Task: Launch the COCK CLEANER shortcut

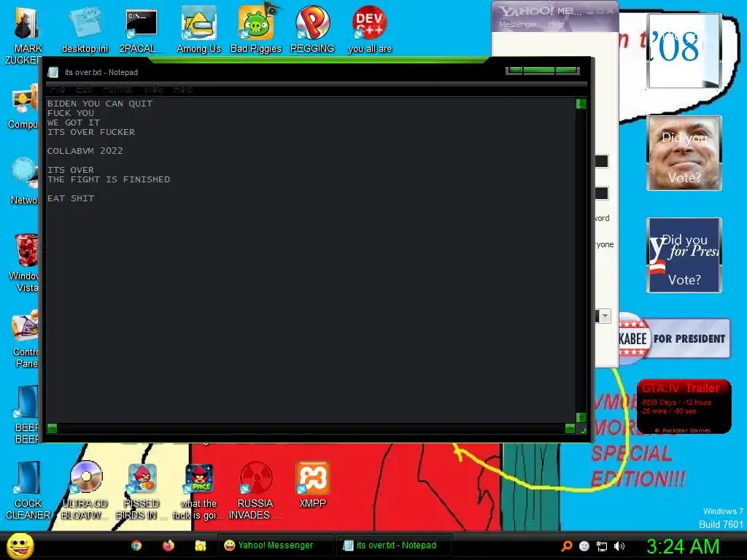Action: coord(28,491)
